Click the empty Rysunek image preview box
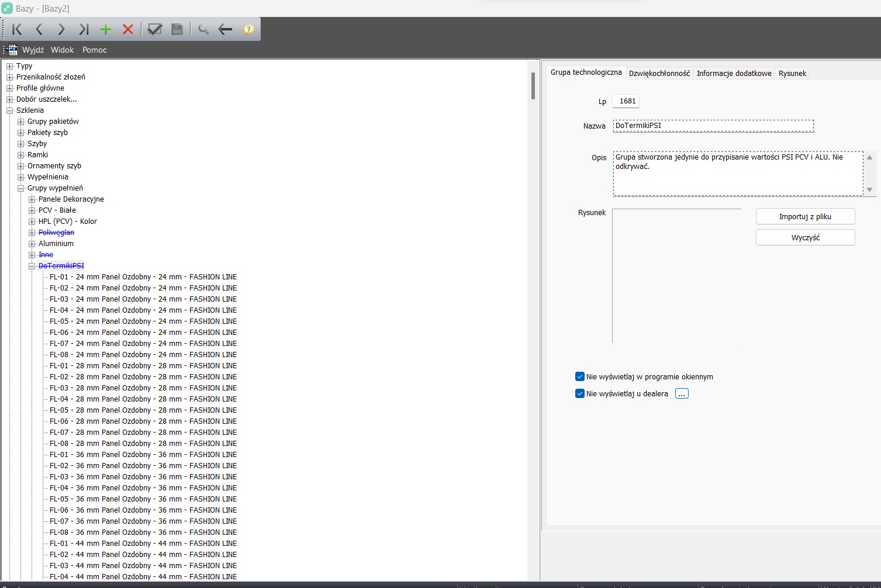881x588 pixels. coord(677,275)
